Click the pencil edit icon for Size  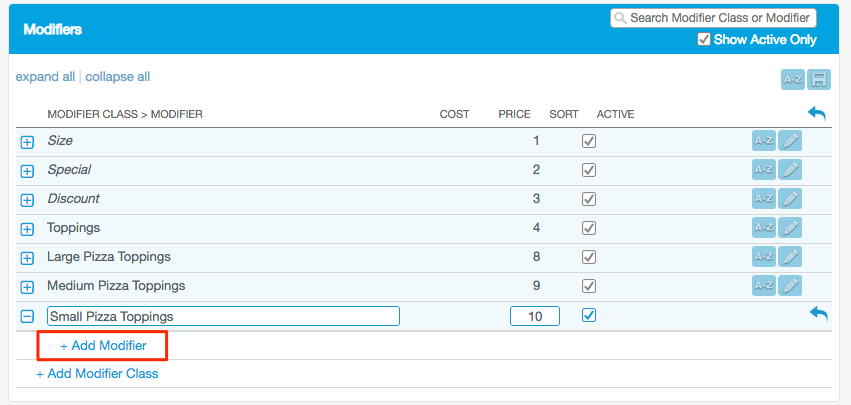(791, 141)
